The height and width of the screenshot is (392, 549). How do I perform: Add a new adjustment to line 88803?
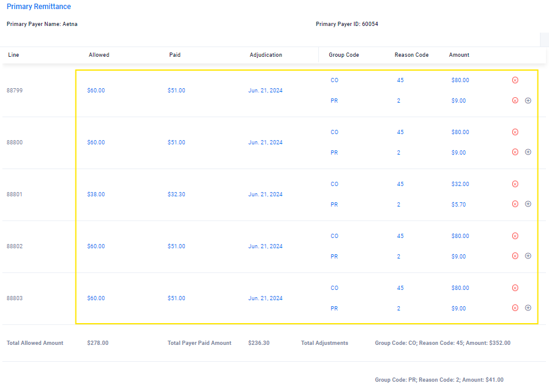[528, 307]
